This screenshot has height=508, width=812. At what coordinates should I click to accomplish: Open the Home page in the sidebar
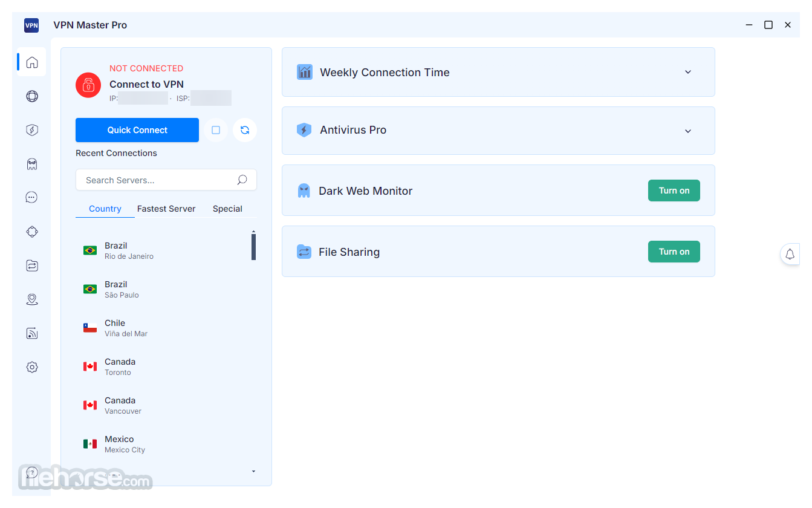32,62
